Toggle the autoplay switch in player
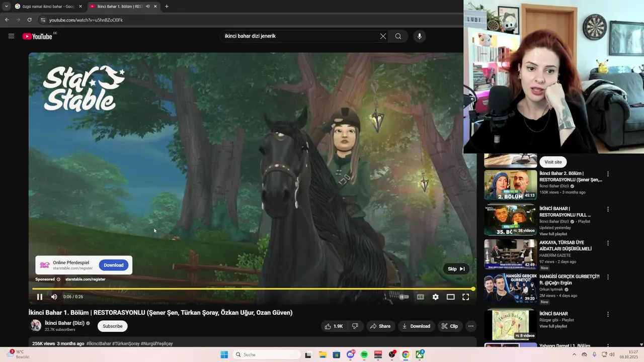The width and height of the screenshot is (644, 362). coord(404,297)
